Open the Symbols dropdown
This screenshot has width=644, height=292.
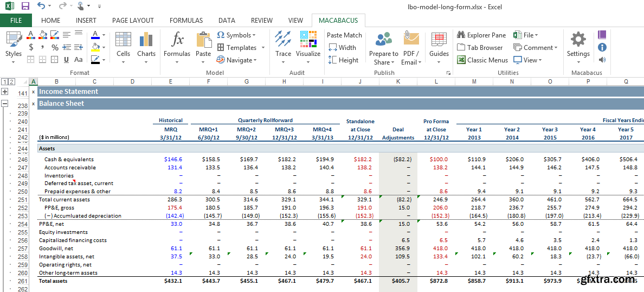pyautogui.click(x=236, y=35)
